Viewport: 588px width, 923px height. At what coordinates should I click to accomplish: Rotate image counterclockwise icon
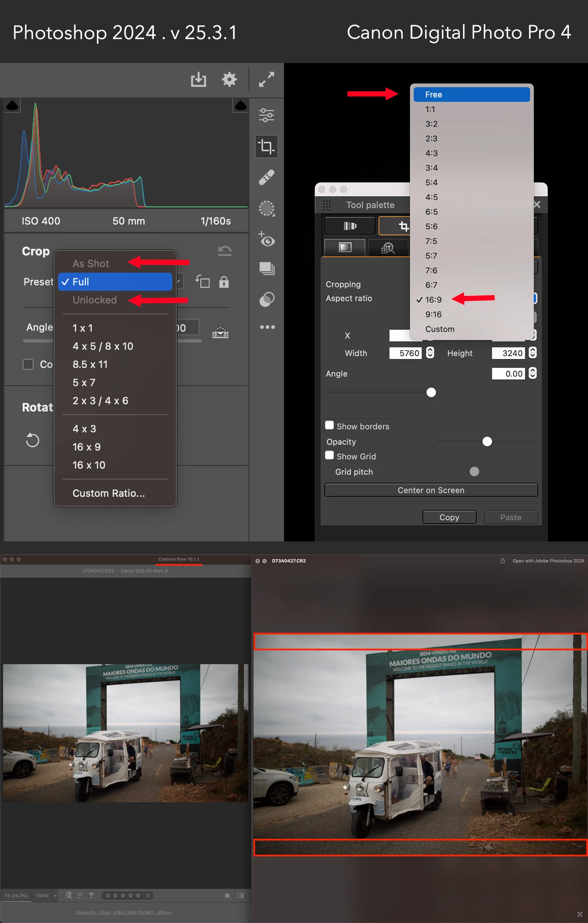[32, 440]
